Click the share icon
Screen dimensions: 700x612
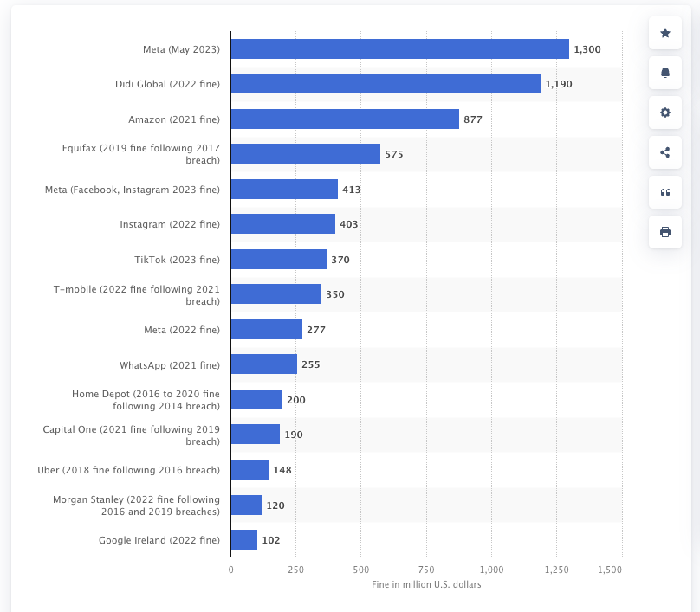pyautogui.click(x=665, y=152)
